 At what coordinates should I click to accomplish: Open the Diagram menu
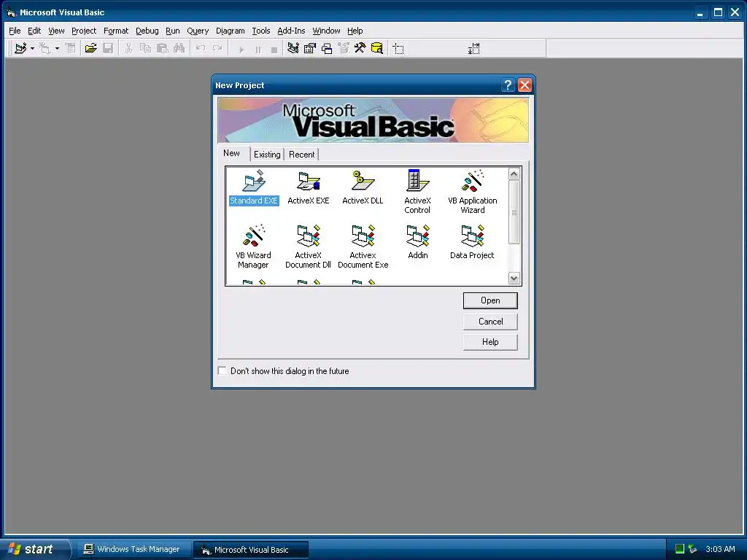click(230, 31)
